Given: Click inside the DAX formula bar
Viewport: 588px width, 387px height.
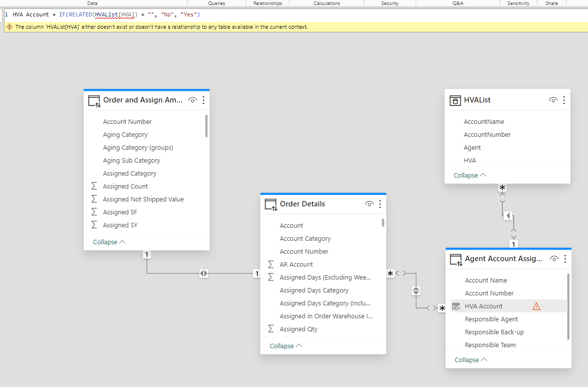Looking at the screenshot, I should [x=296, y=14].
